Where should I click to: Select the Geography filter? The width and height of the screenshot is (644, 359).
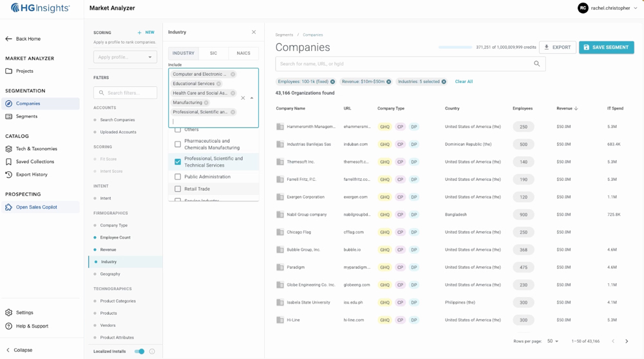coord(110,274)
